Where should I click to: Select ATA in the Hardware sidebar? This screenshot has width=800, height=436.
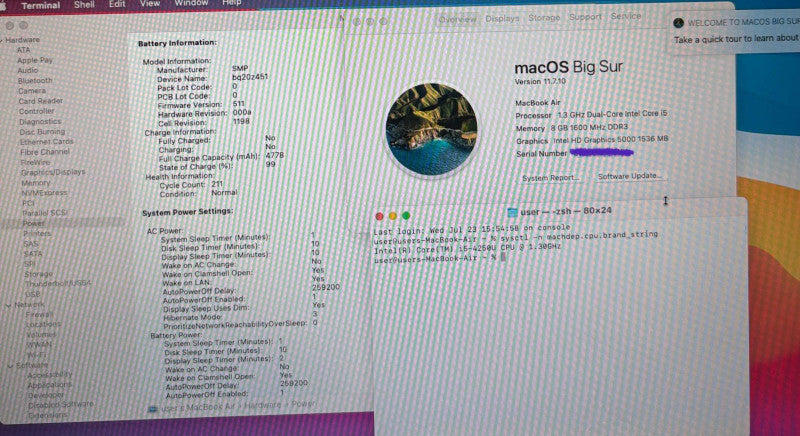(x=23, y=50)
